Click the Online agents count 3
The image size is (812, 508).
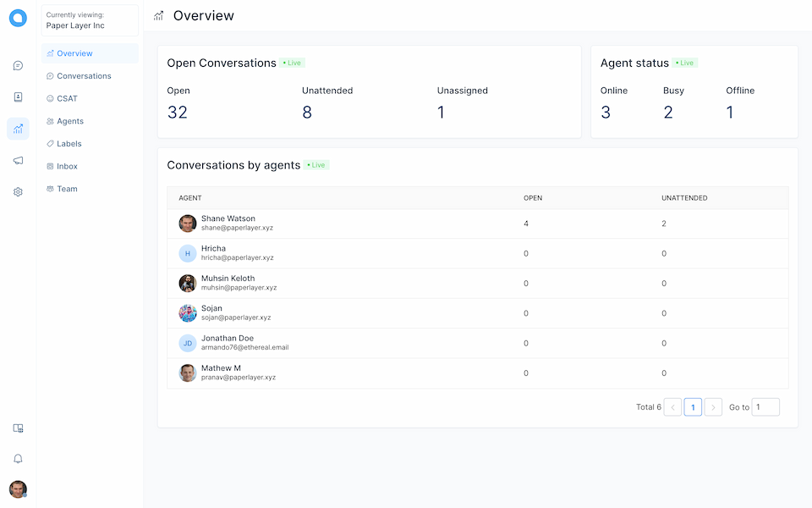click(x=606, y=113)
